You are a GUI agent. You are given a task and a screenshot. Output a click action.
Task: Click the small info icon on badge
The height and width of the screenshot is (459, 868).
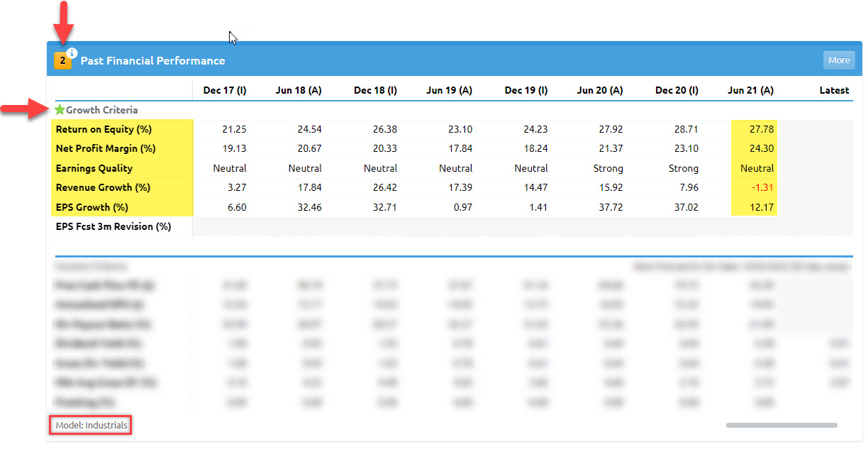(x=72, y=52)
